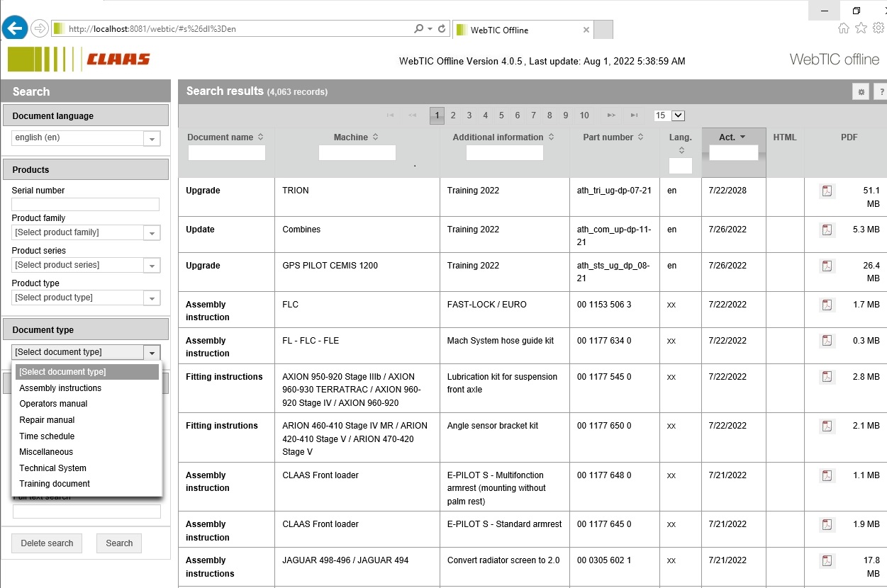
Task: Go to results page 5
Action: (501, 115)
